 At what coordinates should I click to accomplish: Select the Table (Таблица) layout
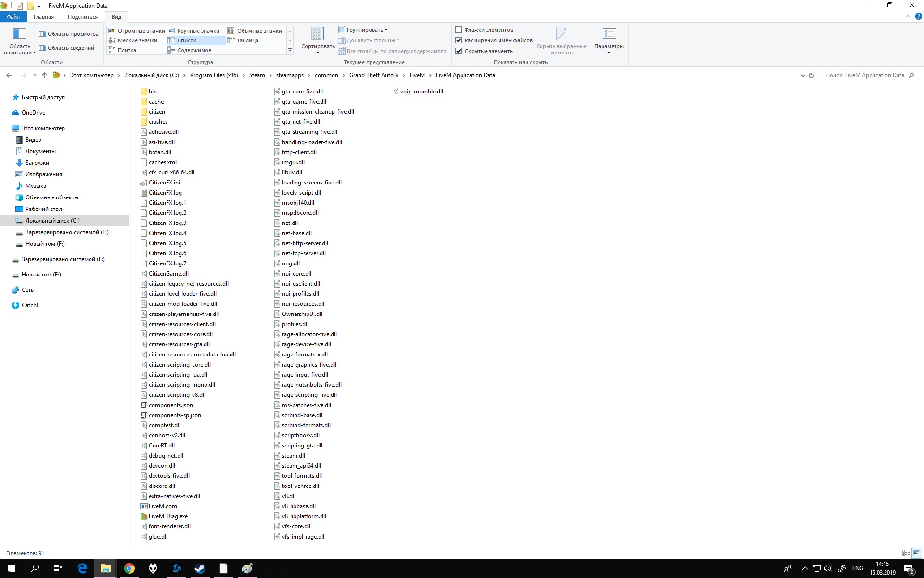coord(244,40)
